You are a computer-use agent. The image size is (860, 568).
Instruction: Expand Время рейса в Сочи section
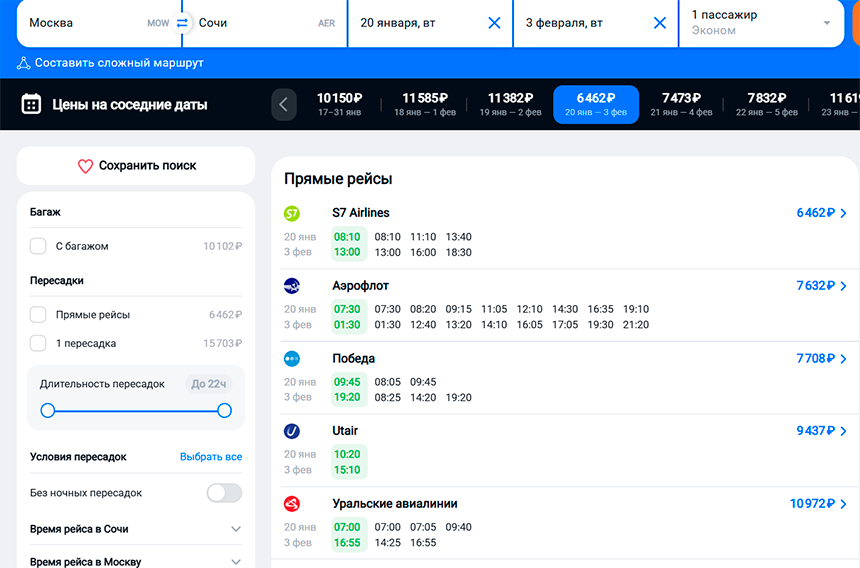[x=236, y=529]
